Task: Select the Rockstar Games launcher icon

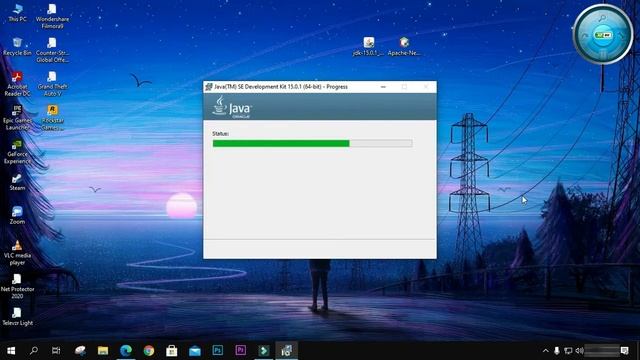Action: pyautogui.click(x=52, y=118)
